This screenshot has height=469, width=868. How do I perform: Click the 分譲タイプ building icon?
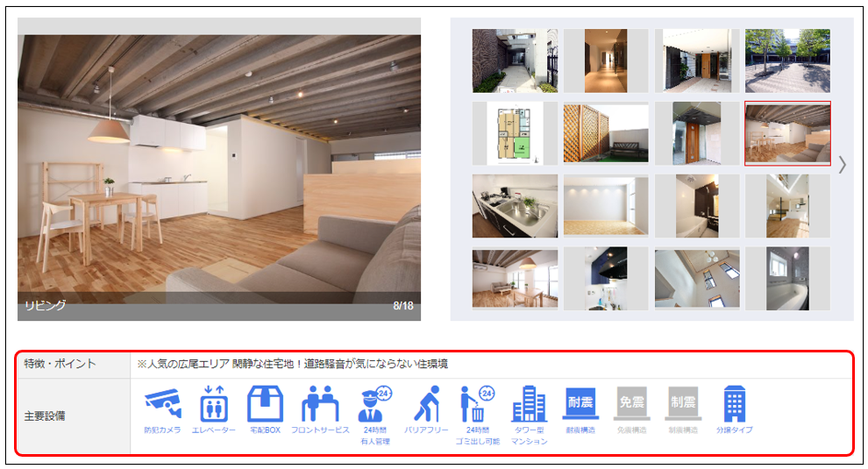[x=734, y=404]
